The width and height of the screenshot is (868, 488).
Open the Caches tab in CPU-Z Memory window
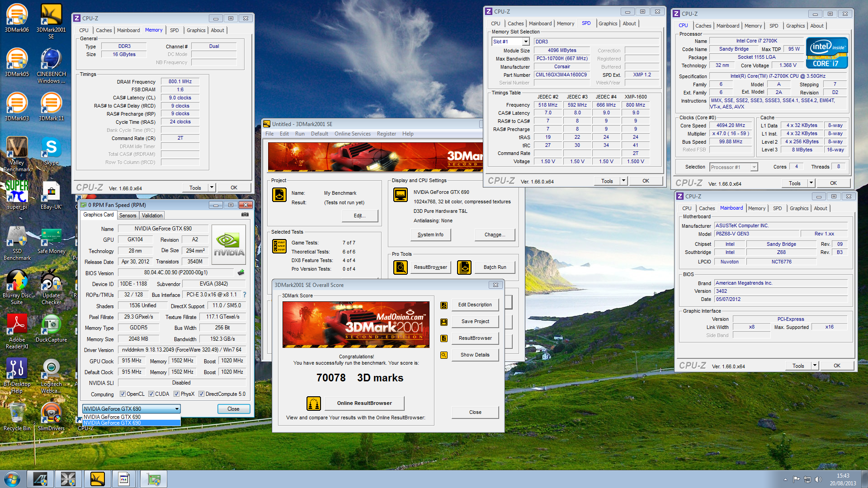pos(104,30)
